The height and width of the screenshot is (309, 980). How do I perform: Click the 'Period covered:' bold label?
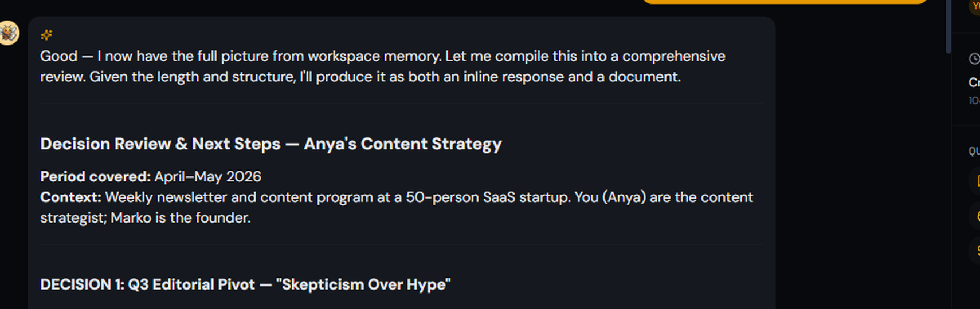(x=95, y=176)
